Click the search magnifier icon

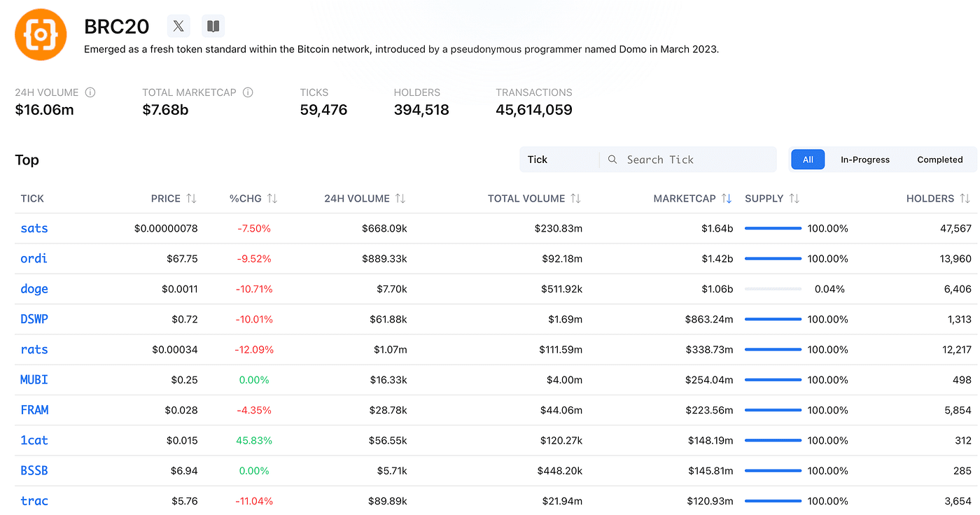[x=612, y=160]
